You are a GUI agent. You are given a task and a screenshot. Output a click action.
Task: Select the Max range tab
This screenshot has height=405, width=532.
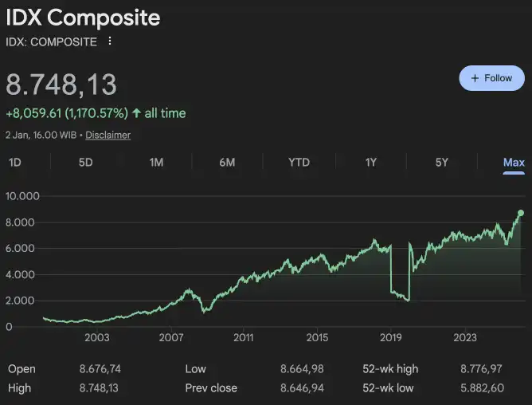pos(514,163)
